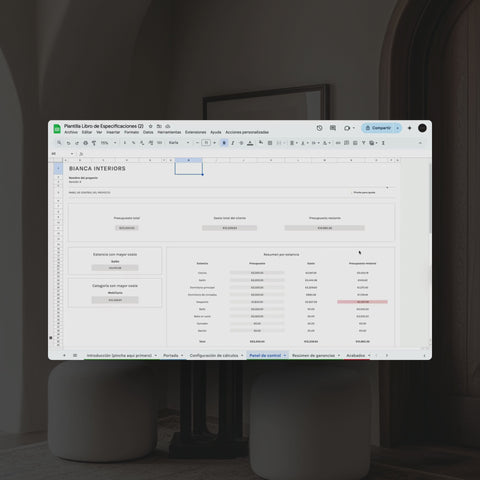Open the Archivo menu
The width and height of the screenshot is (480, 480).
click(71, 132)
